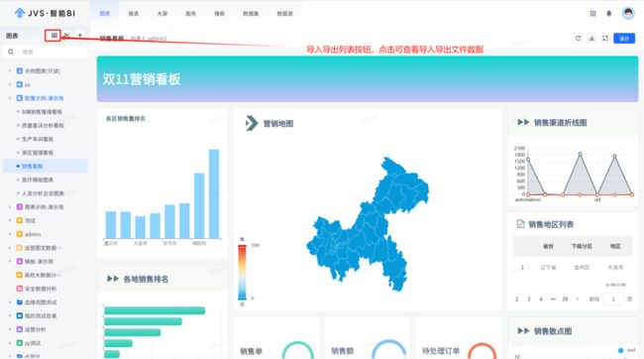Image resolution: width=644 pixels, height=359 pixels.
Task: Open the apps grid icon in header
Action: (x=592, y=13)
